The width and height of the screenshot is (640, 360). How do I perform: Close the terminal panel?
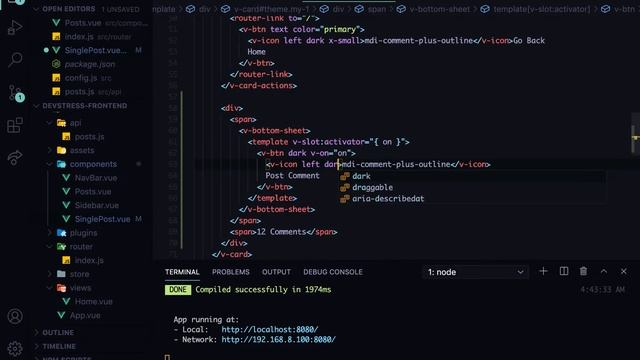point(624,271)
